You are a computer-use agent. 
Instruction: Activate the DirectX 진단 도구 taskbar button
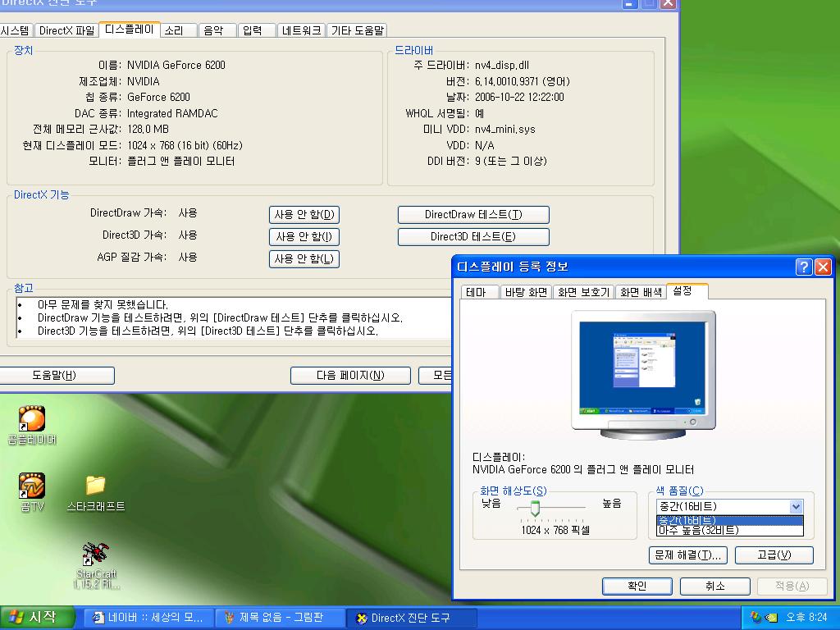click(x=412, y=618)
